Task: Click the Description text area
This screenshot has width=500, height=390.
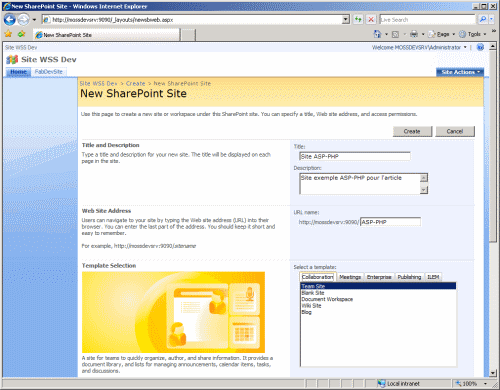Action: (360, 183)
